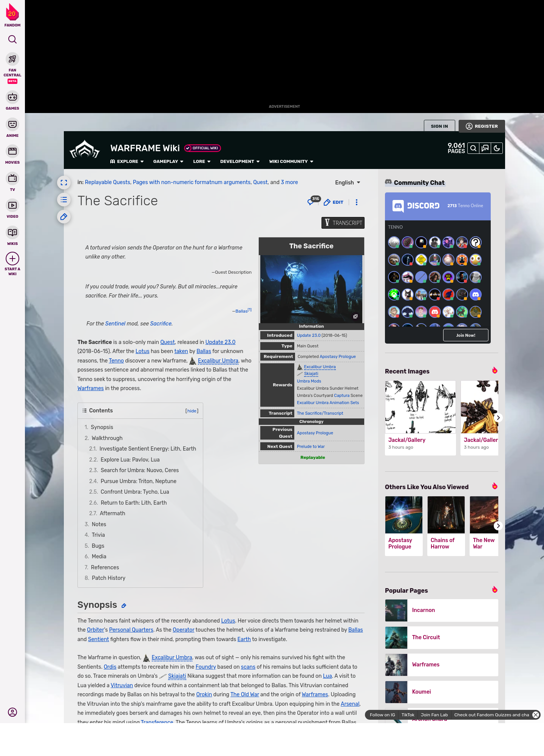Click the Discord logo in community chat
The image size is (544, 756).
tap(416, 206)
